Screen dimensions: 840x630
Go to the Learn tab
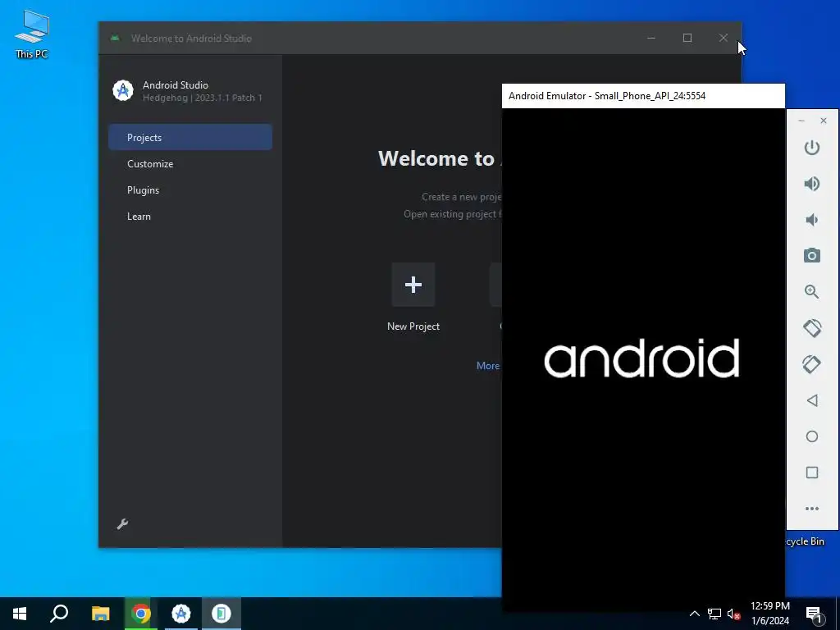190,216
